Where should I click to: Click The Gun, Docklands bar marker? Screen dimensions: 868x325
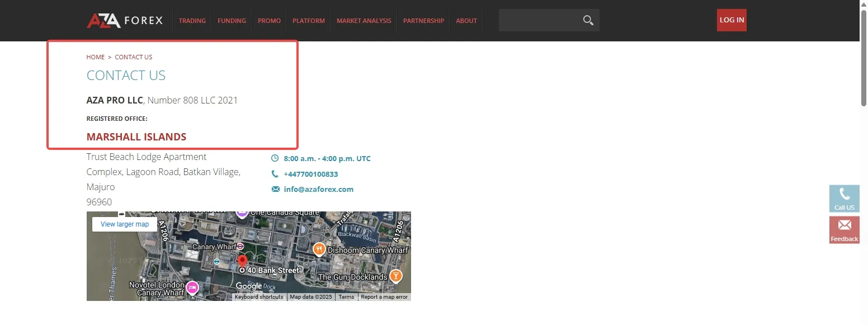tap(395, 275)
